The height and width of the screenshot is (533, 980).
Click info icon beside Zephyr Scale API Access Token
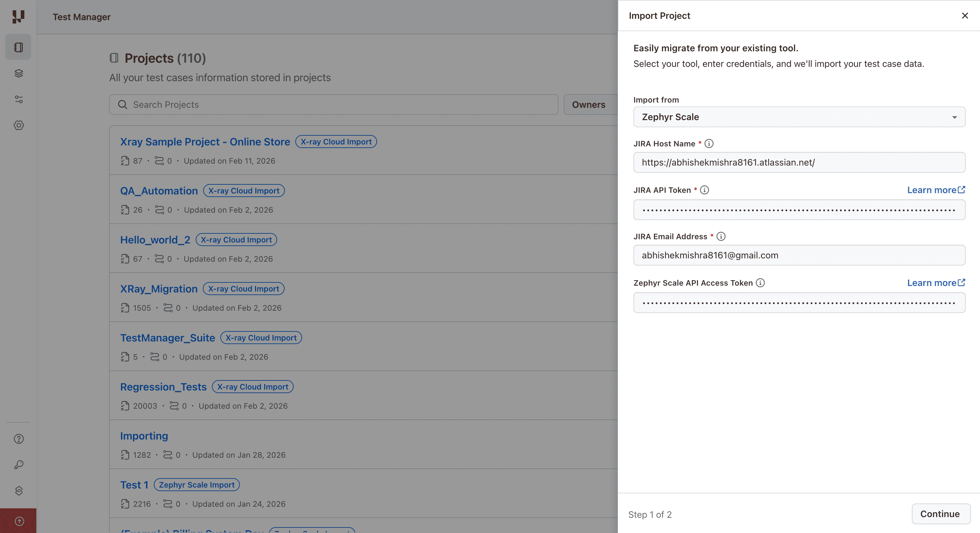click(760, 283)
